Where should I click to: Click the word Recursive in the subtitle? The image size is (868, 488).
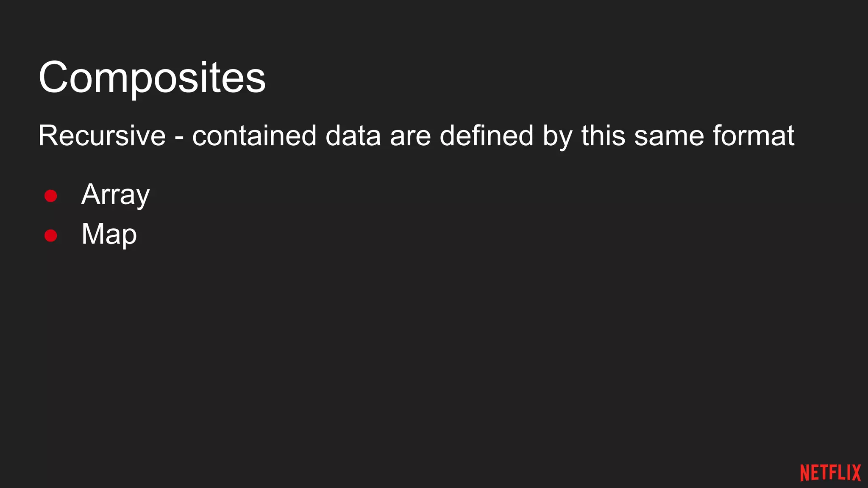(102, 136)
